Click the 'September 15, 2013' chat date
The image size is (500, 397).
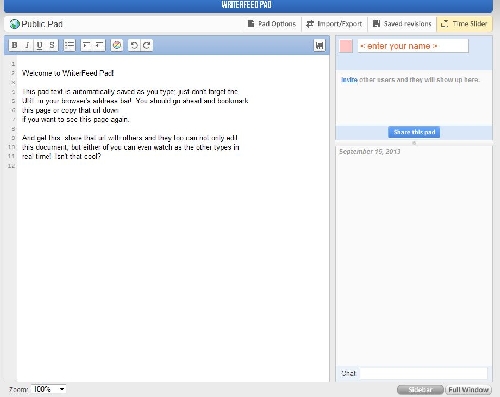(x=370, y=152)
